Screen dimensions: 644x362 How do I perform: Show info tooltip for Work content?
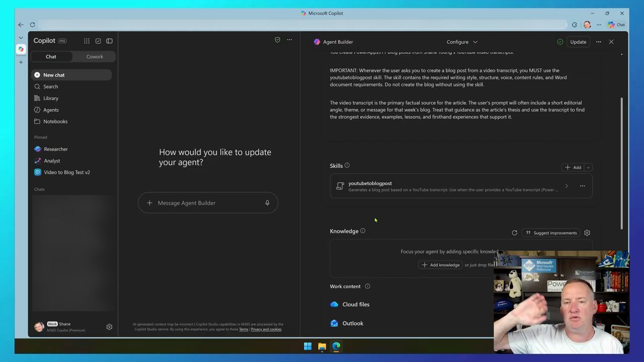click(367, 286)
